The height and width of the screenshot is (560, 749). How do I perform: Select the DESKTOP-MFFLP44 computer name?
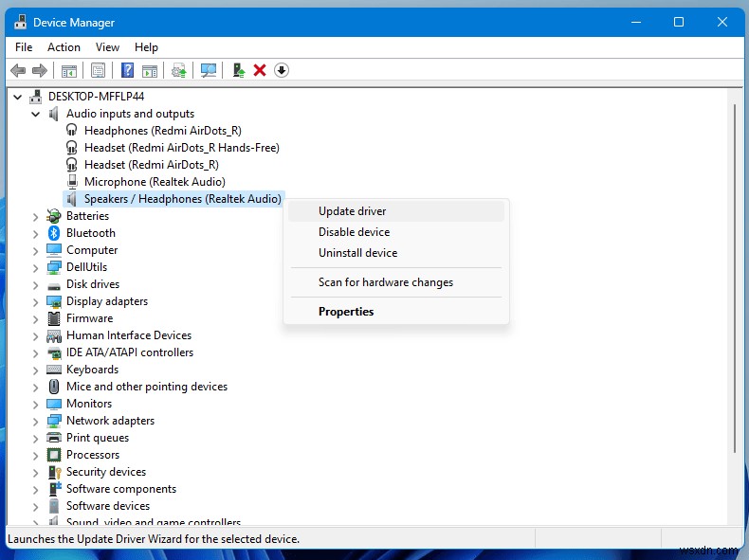96,97
